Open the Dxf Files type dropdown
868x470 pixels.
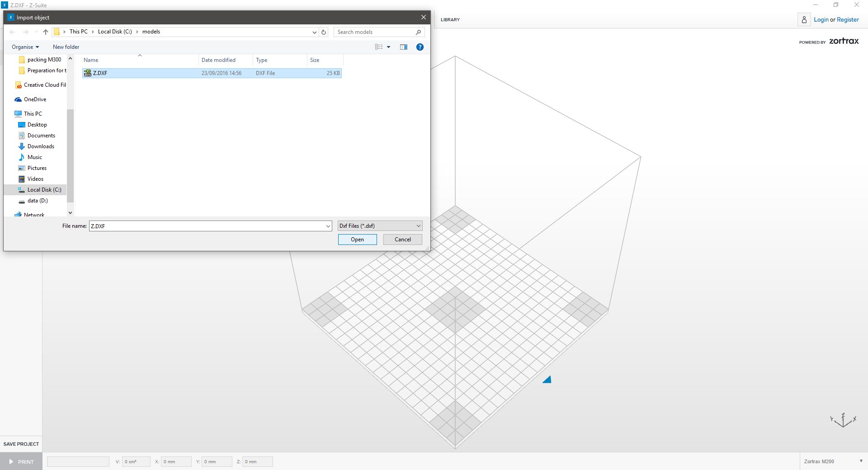380,226
